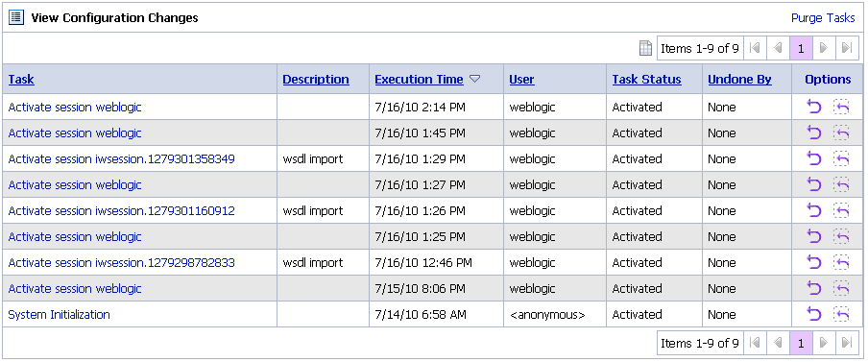Undo the task executed 7/15/10 8:06 PM

814,288
